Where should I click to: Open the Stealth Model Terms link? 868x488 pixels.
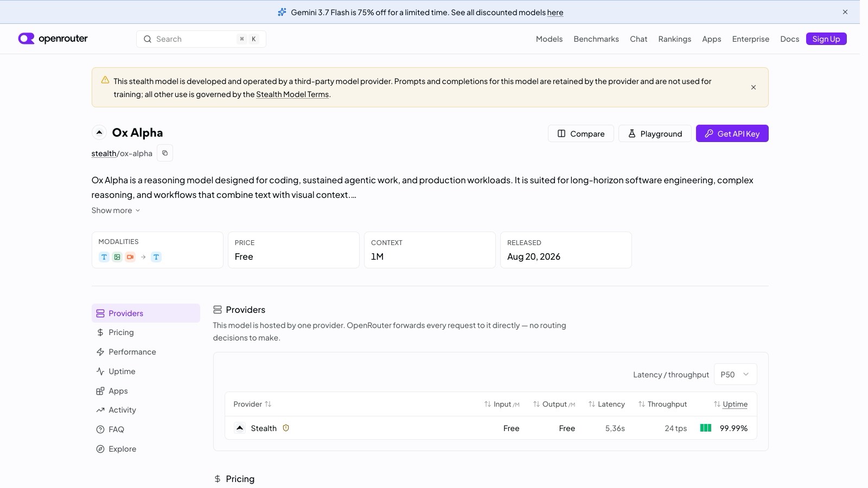pos(292,94)
